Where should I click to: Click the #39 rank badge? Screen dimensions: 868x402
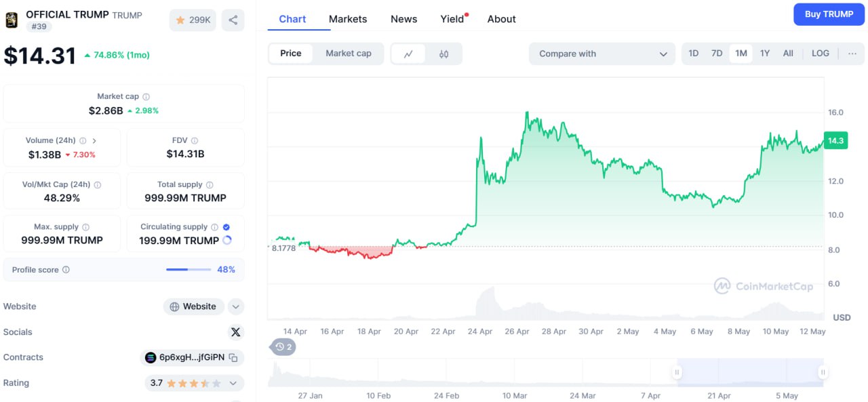click(x=39, y=26)
